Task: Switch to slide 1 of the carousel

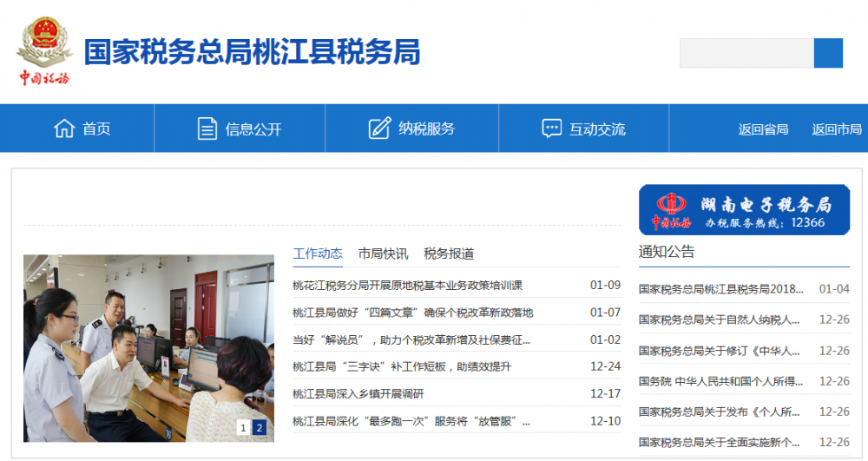Action: 243,427
